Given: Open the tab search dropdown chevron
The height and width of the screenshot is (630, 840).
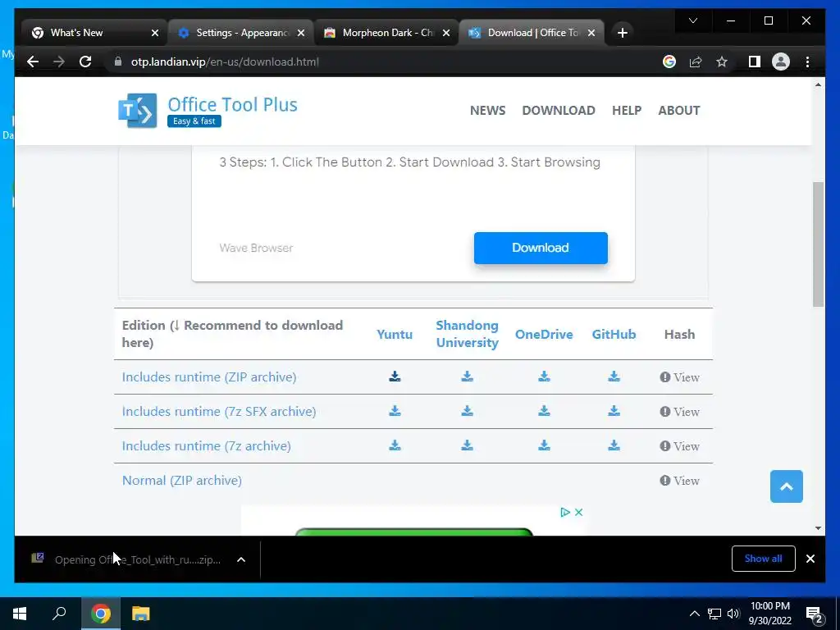Looking at the screenshot, I should tap(693, 21).
